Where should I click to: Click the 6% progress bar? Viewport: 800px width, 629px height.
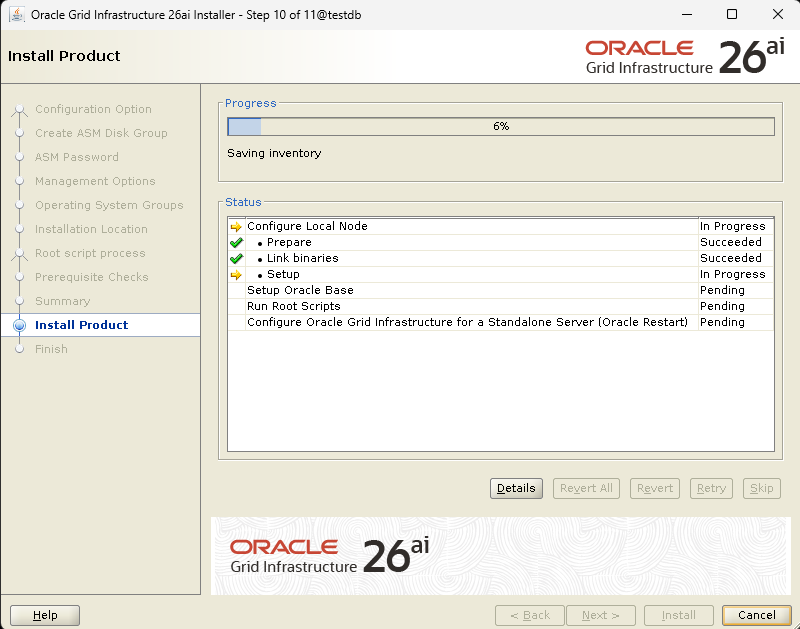[501, 127]
